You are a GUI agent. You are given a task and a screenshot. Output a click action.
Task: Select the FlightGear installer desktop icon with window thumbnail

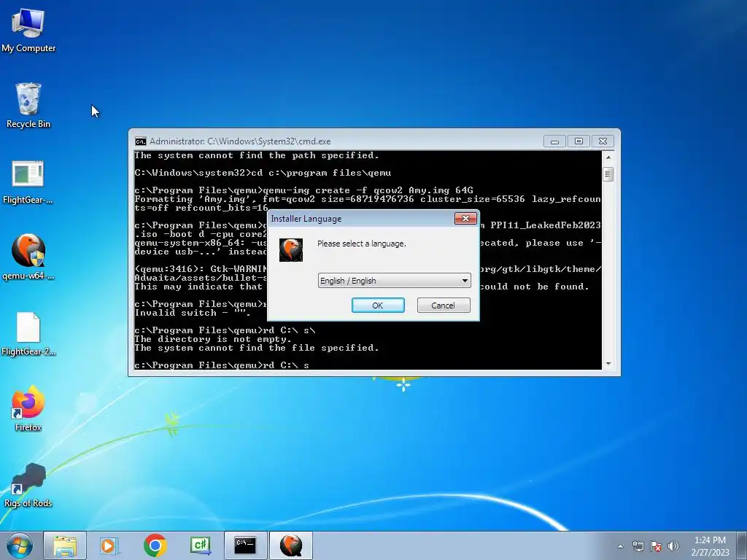tap(28, 182)
